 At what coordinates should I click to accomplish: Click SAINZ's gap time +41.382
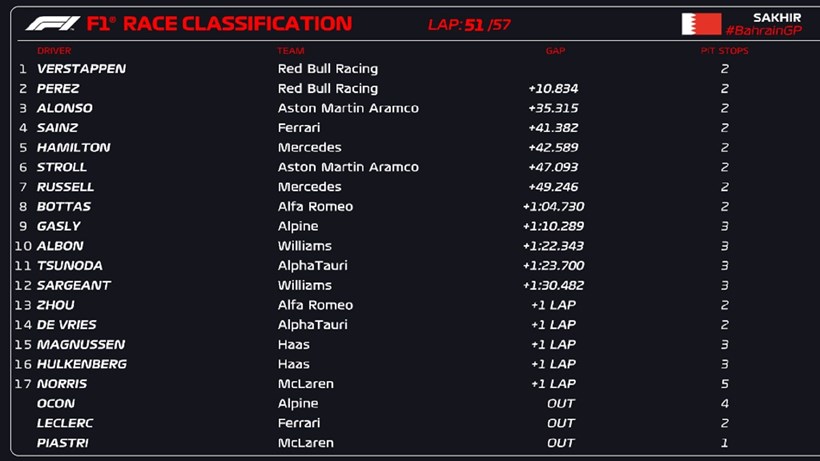pyautogui.click(x=553, y=128)
